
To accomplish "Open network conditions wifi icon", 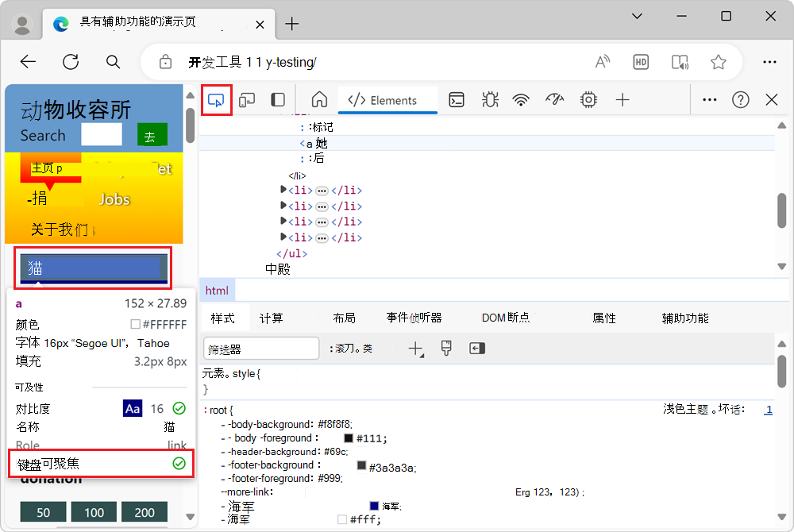I will tap(521, 99).
